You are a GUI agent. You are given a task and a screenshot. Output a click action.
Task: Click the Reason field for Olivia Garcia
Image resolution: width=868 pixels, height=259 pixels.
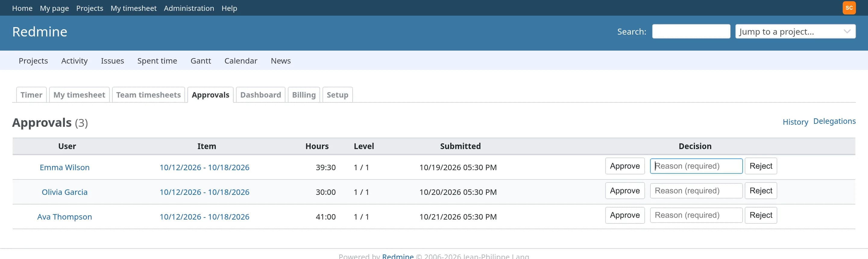click(x=696, y=191)
